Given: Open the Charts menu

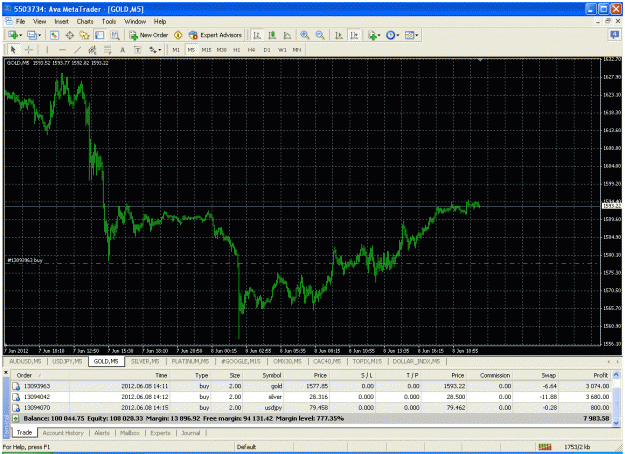Looking at the screenshot, I should point(85,22).
